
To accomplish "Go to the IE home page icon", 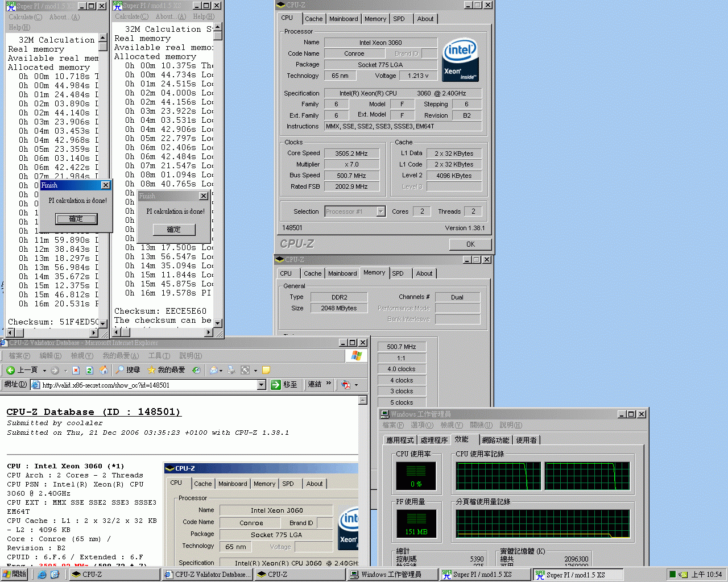I will coord(104,370).
